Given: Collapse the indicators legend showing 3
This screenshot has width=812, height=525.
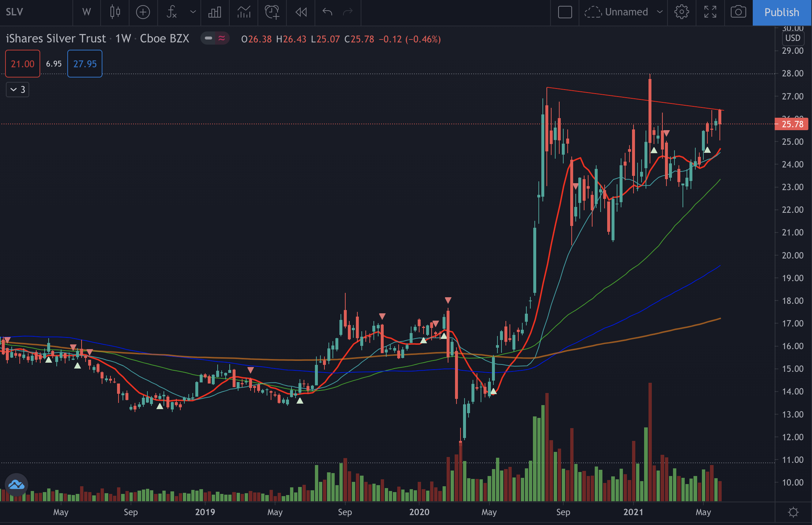Looking at the screenshot, I should click(x=18, y=90).
